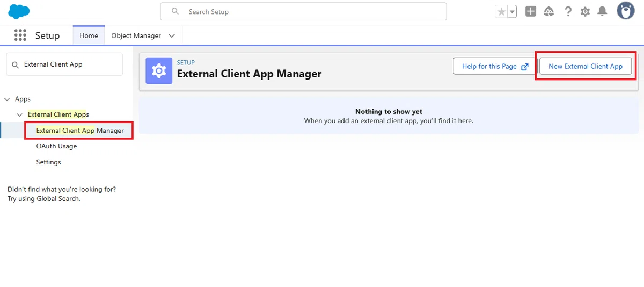Image resolution: width=644 pixels, height=287 pixels.
Task: Click the Setup app name label
Action: coord(47,35)
